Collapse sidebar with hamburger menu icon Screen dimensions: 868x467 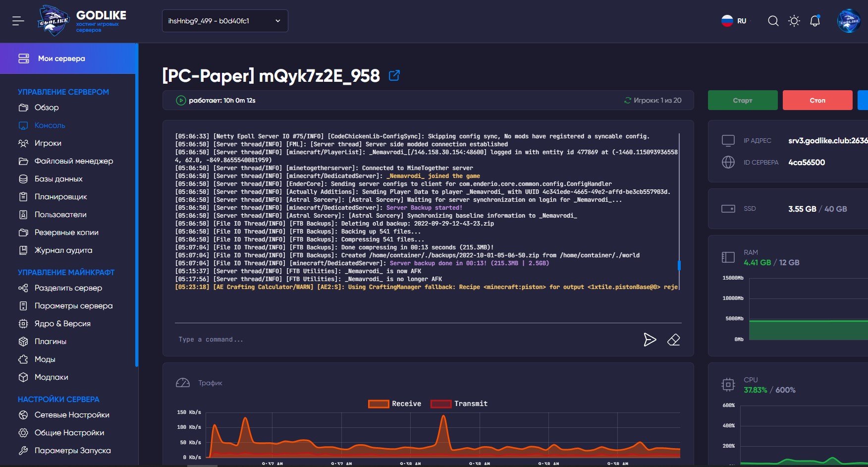pos(18,21)
